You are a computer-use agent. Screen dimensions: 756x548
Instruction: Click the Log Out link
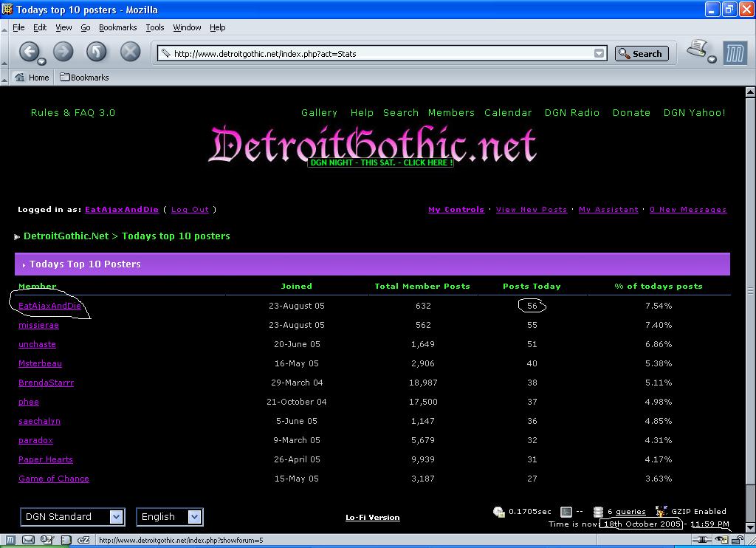[x=190, y=210]
